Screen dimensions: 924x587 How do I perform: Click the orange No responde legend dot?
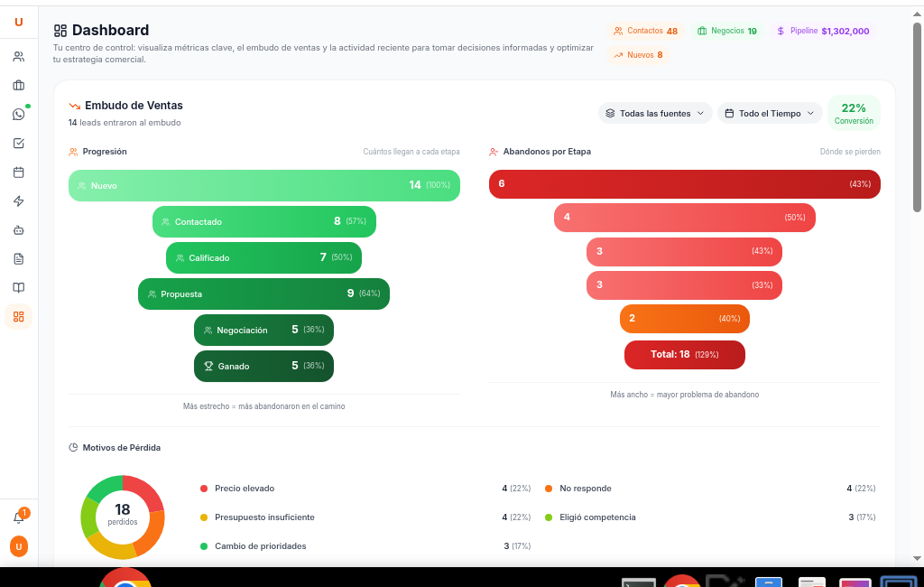click(x=549, y=489)
